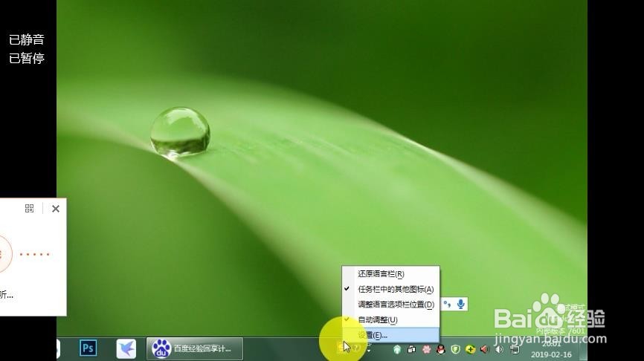
Task: Open the blue bird app on taskbar
Action: (x=126, y=348)
